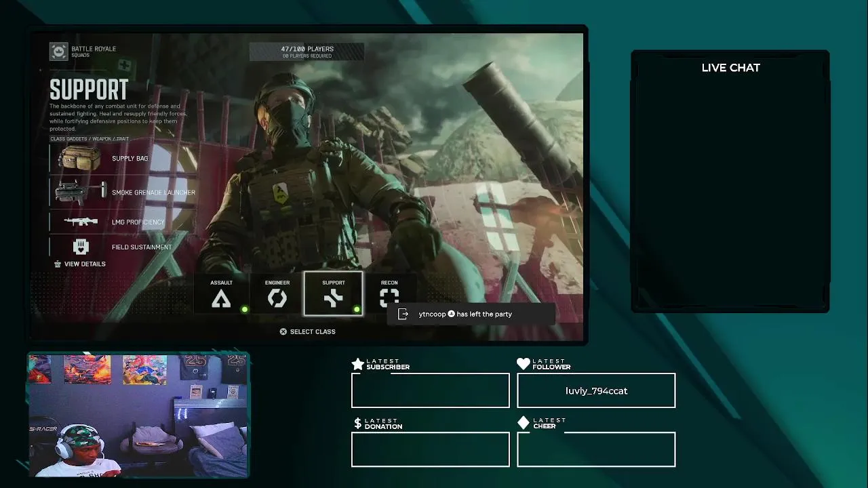The width and height of the screenshot is (868, 488).
Task: Click the LMG Proficiency label
Action: [x=138, y=222]
